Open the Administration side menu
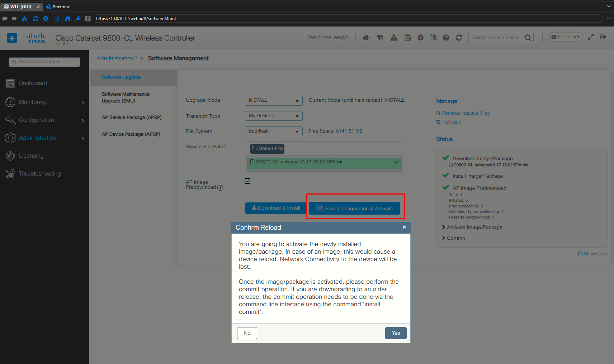 (x=44, y=138)
